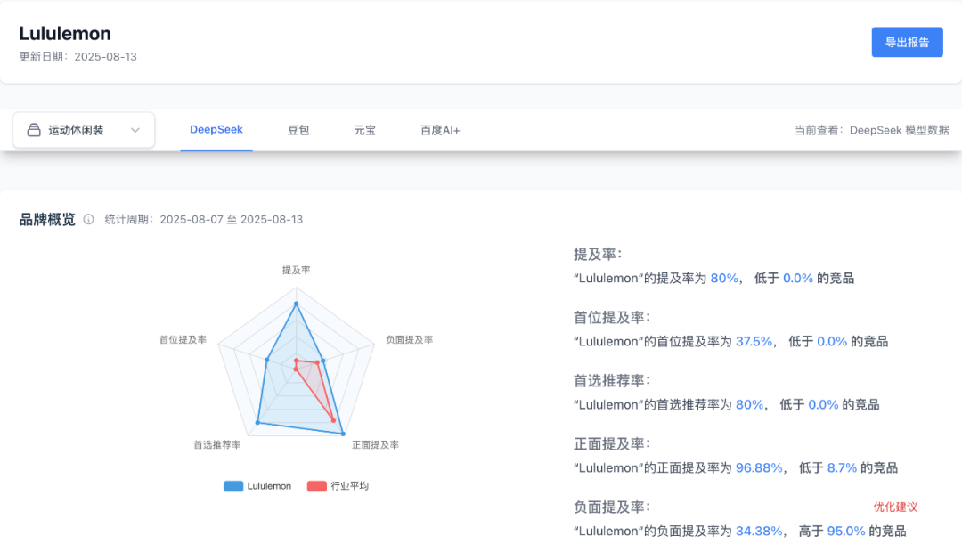Click the blue data point at 正面提及率 vertex
Screen dimensions: 962x560
tap(343, 434)
